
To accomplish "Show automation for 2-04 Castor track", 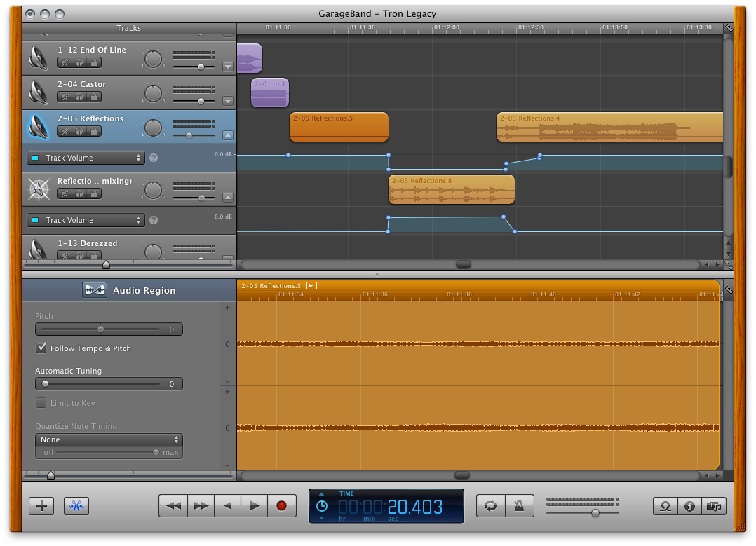I will point(228,101).
